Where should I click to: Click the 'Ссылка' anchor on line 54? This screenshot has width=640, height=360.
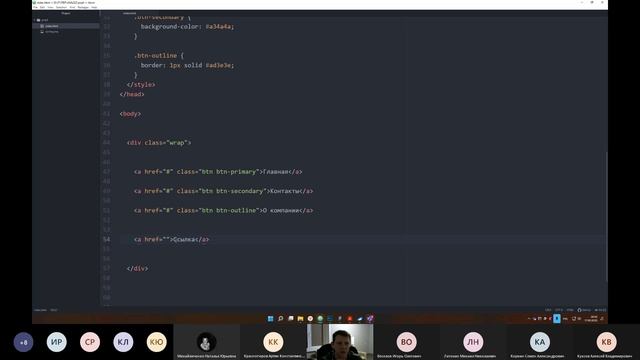coord(171,240)
